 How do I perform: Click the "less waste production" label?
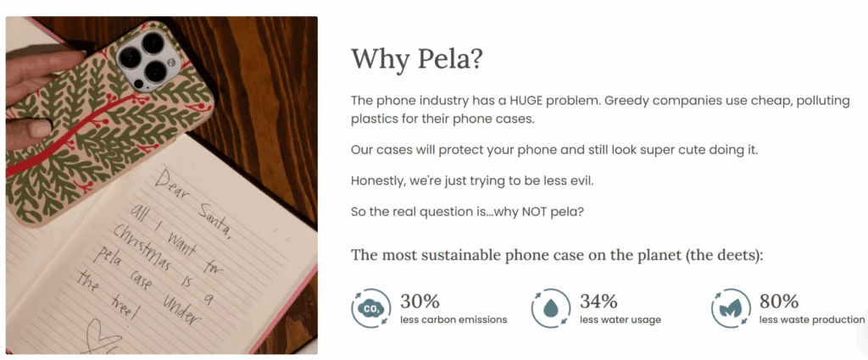pyautogui.click(x=811, y=320)
